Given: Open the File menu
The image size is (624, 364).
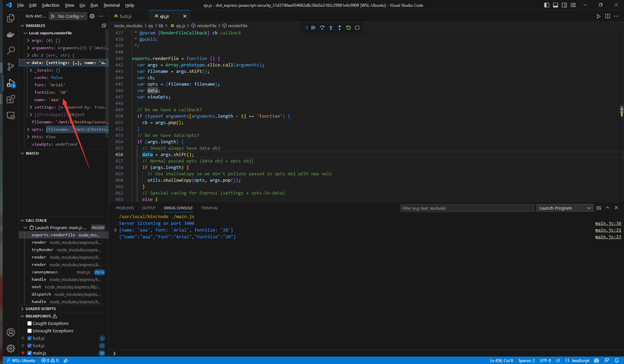Looking at the screenshot, I should [x=21, y=5].
